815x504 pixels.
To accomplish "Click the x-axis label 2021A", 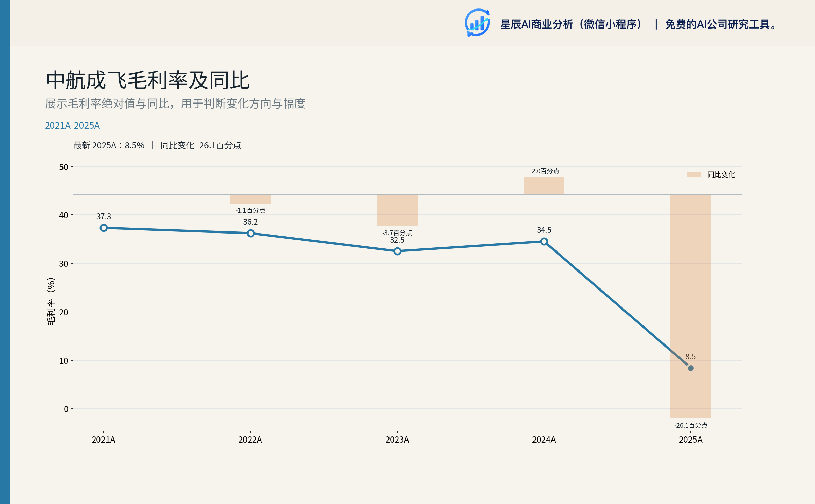I will [x=104, y=440].
